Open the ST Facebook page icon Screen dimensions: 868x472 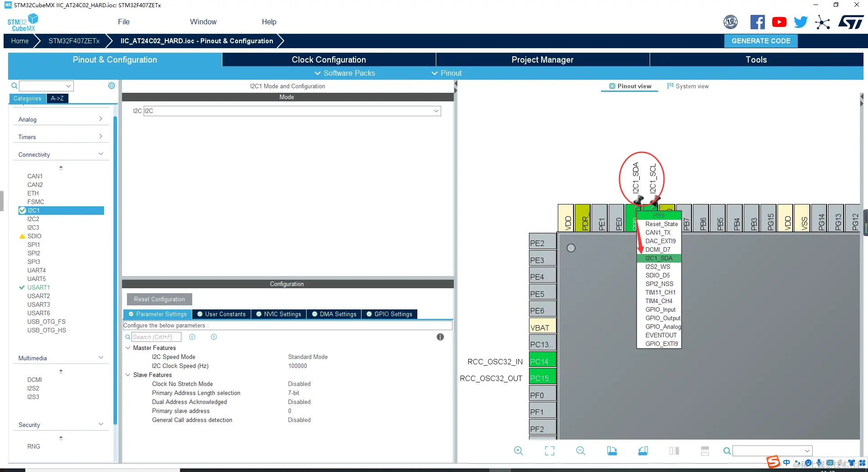coord(758,22)
